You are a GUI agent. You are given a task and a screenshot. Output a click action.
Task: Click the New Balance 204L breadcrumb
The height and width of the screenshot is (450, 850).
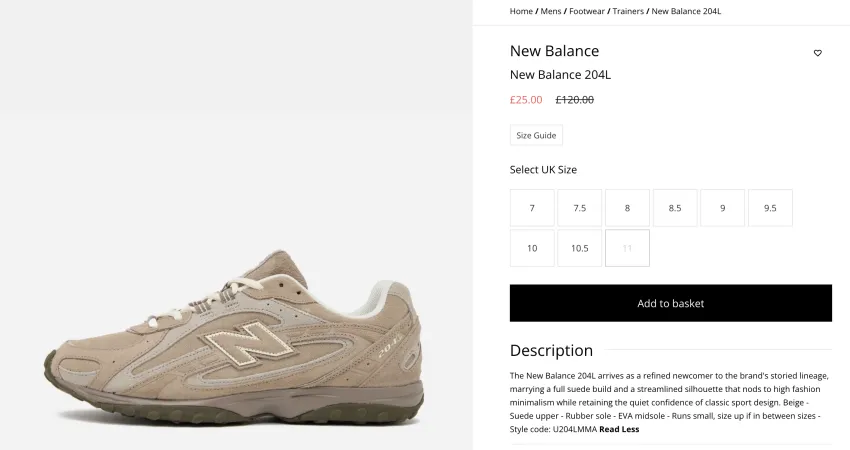686,11
